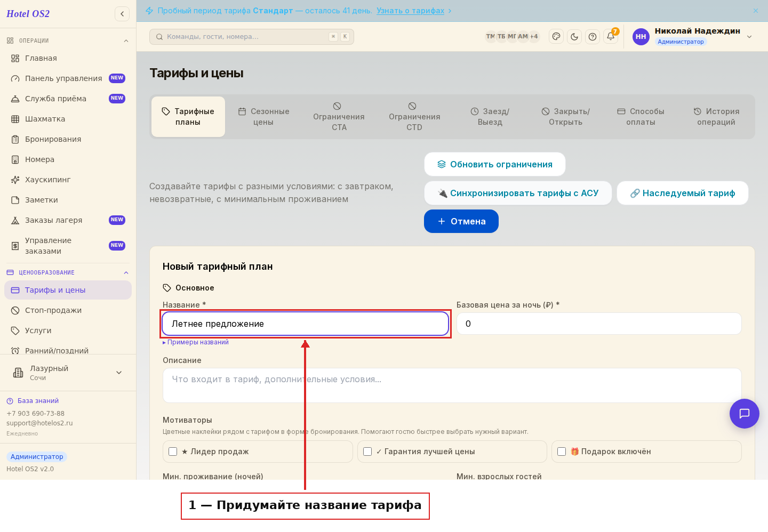
Task: Click the Администратор badge under the user name
Action: click(x=681, y=42)
